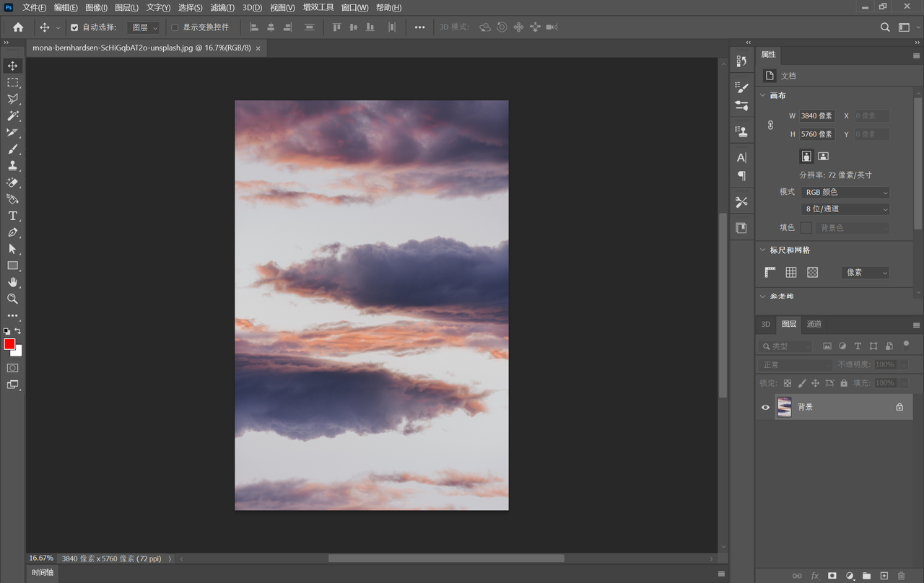Switch to the 通道 tab
924x583 pixels.
pyautogui.click(x=814, y=324)
